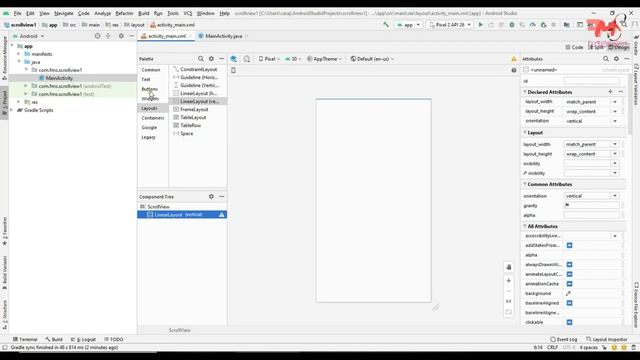Click the LinearLayout warning triangle in the Component Tree
The height and width of the screenshot is (360, 640).
click(222, 215)
